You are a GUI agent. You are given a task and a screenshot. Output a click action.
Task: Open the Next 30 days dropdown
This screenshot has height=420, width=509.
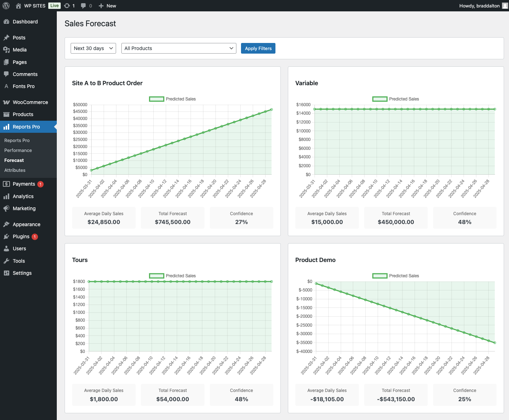(93, 48)
